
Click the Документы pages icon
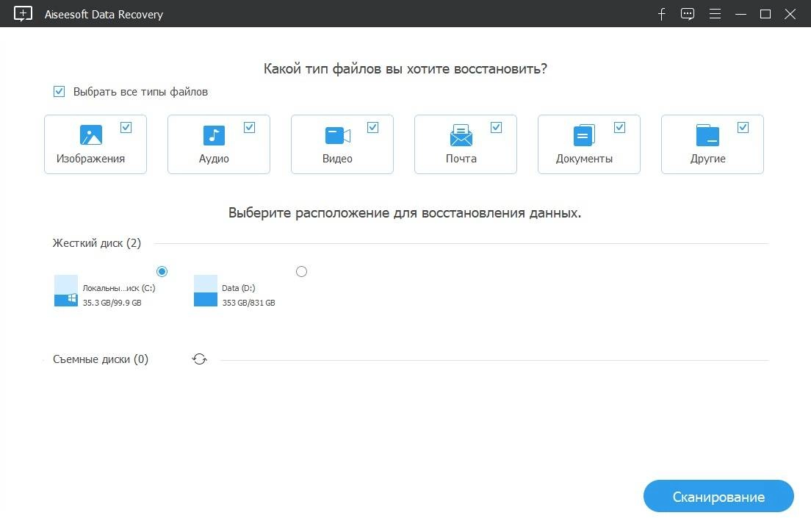pos(584,135)
